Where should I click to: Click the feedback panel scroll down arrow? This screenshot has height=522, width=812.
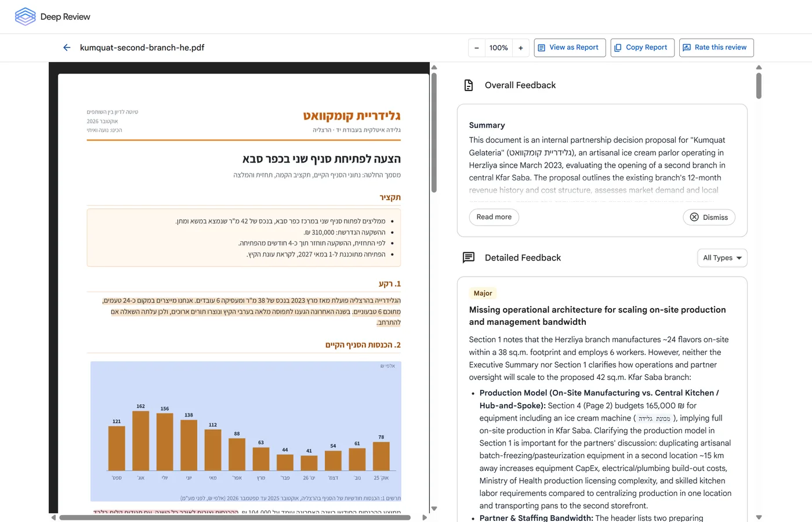[x=759, y=517]
